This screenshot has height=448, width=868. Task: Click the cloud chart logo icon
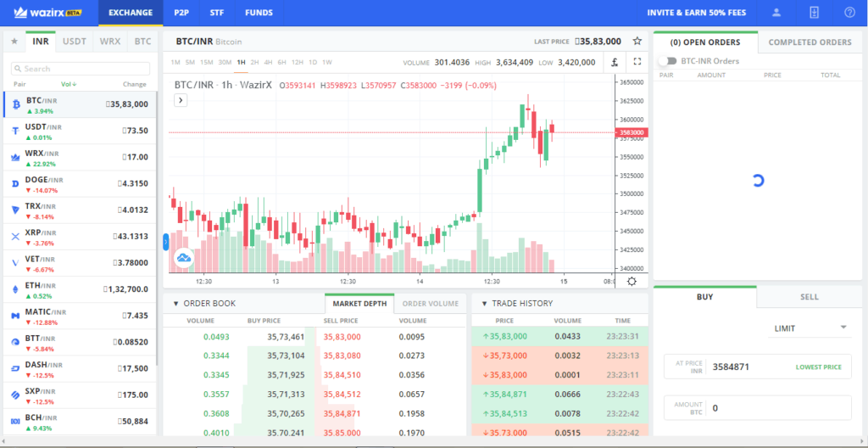(183, 258)
